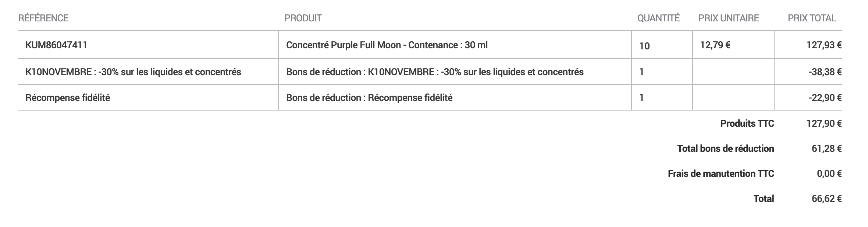Select Bons de réduction : Récompense fidélité
Screen dimensions: 868x227
pyautogui.click(x=369, y=98)
